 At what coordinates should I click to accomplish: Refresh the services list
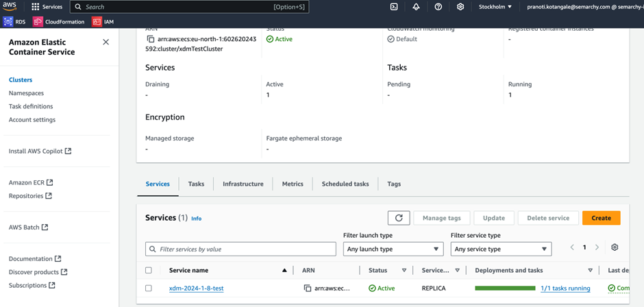399,218
